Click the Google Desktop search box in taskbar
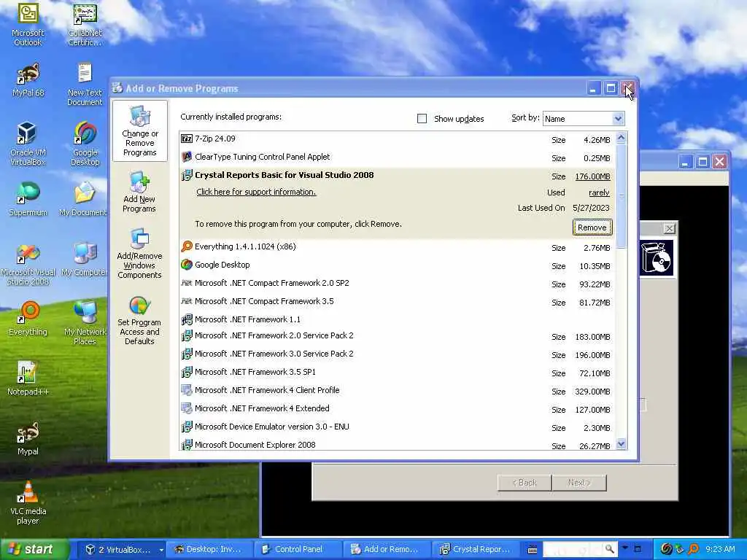This screenshot has height=560, width=747. (x=573, y=549)
